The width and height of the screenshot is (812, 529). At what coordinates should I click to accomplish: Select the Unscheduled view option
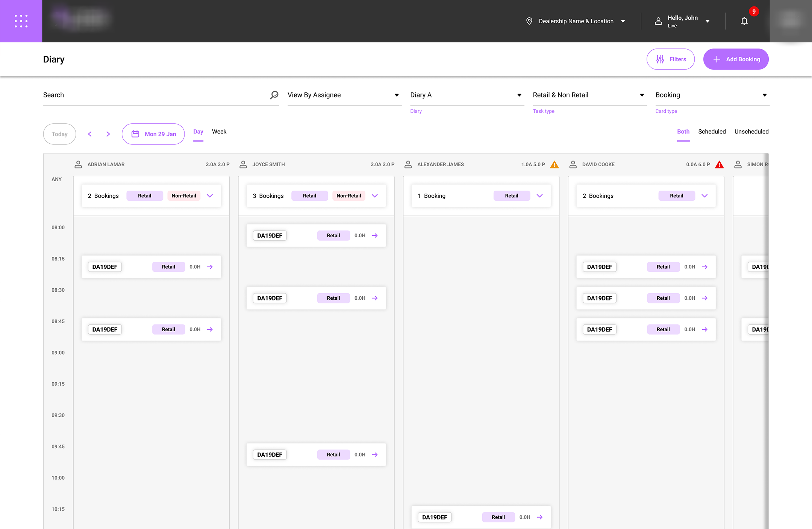pos(751,132)
